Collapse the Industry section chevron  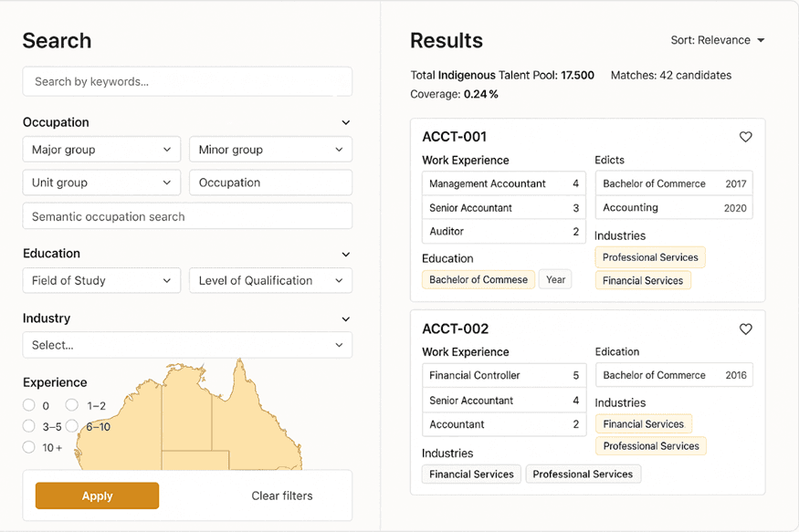click(x=346, y=318)
